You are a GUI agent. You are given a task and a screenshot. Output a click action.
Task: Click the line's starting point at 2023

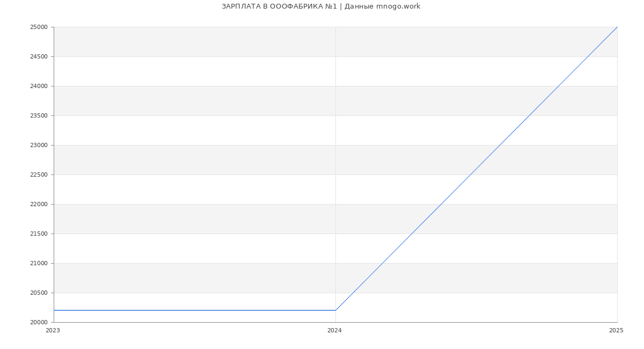coord(54,310)
